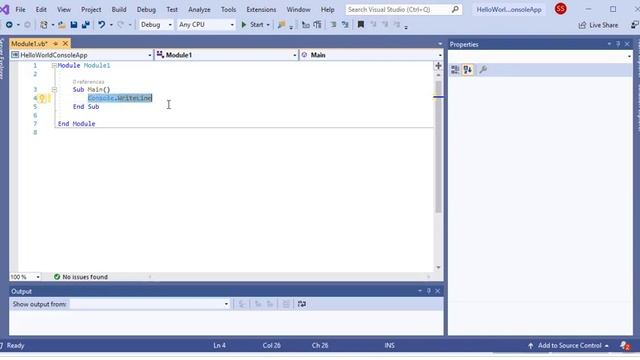The width and height of the screenshot is (640, 360).
Task: Click the Open File folder icon
Action: pos(62,25)
